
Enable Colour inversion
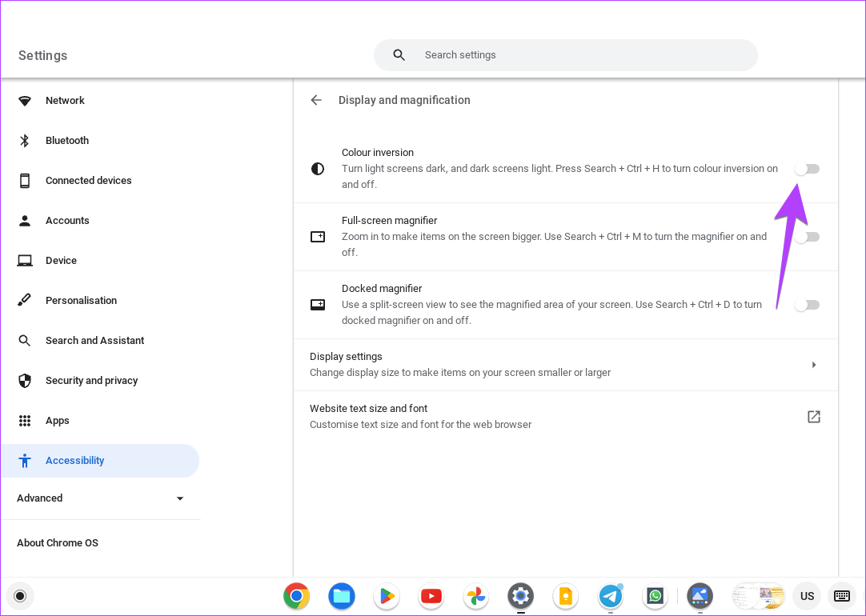tap(807, 168)
